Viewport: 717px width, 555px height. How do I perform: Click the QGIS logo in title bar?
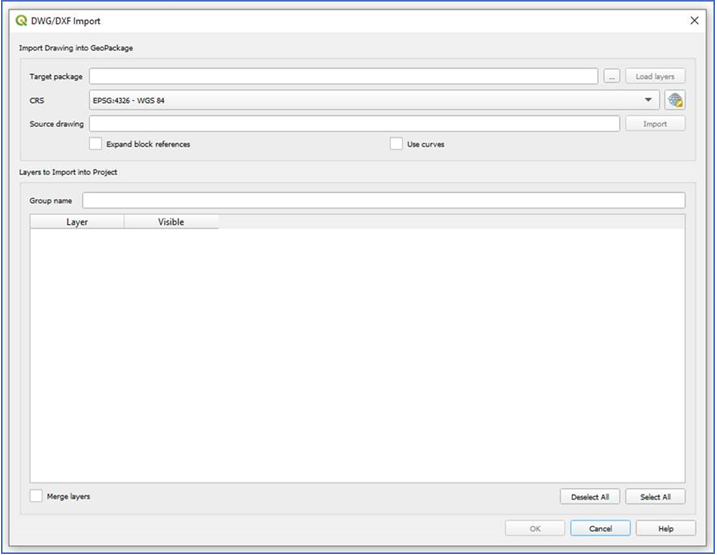(x=21, y=21)
